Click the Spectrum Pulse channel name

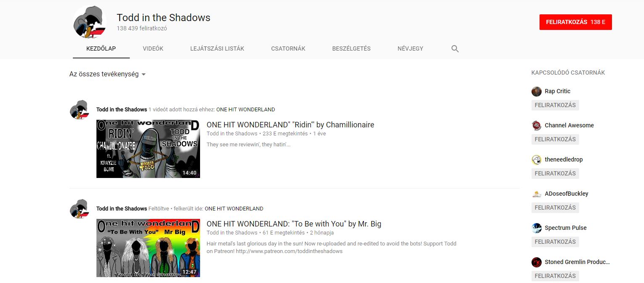[x=566, y=228]
